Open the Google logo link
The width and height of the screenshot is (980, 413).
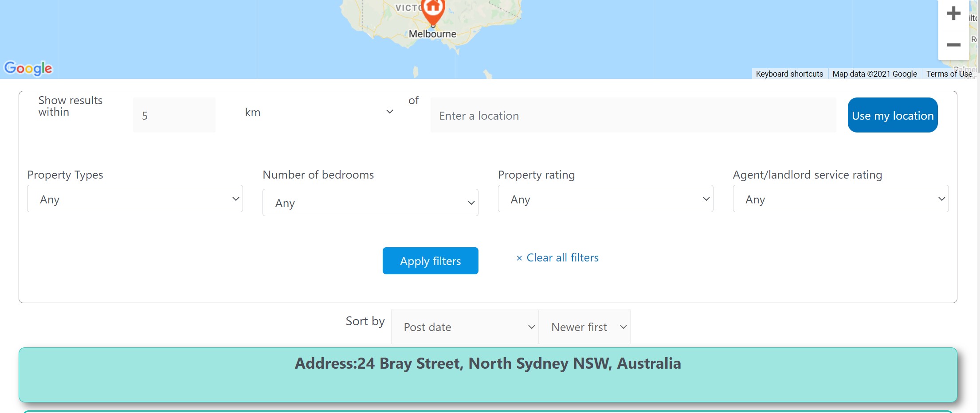coord(28,68)
